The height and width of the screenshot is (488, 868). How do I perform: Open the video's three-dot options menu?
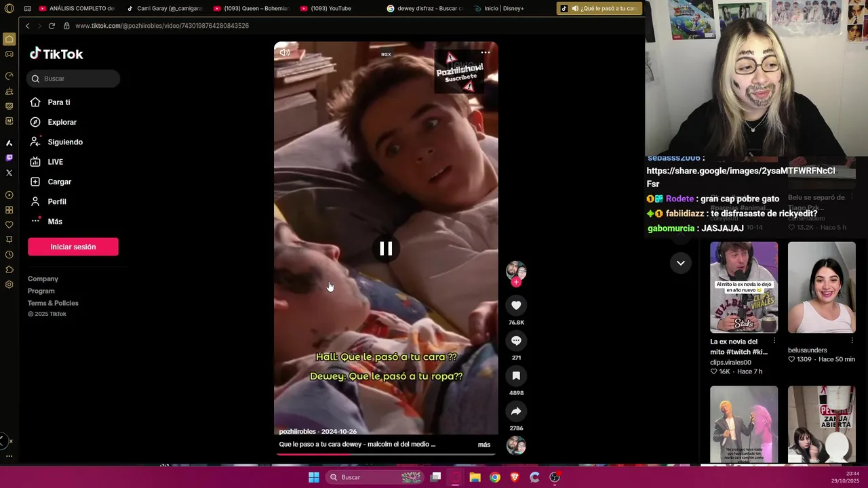[x=486, y=52]
